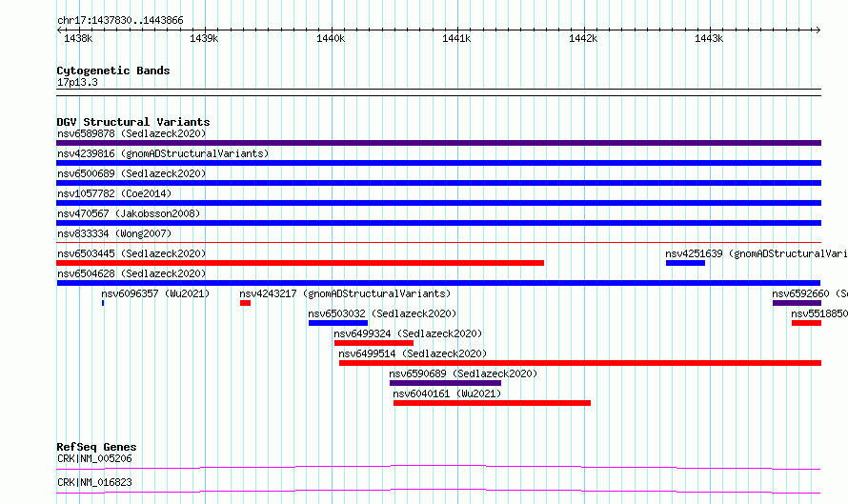Image resolution: width=848 pixels, height=504 pixels.
Task: Click the 1442k ruler mark
Action: click(x=583, y=38)
